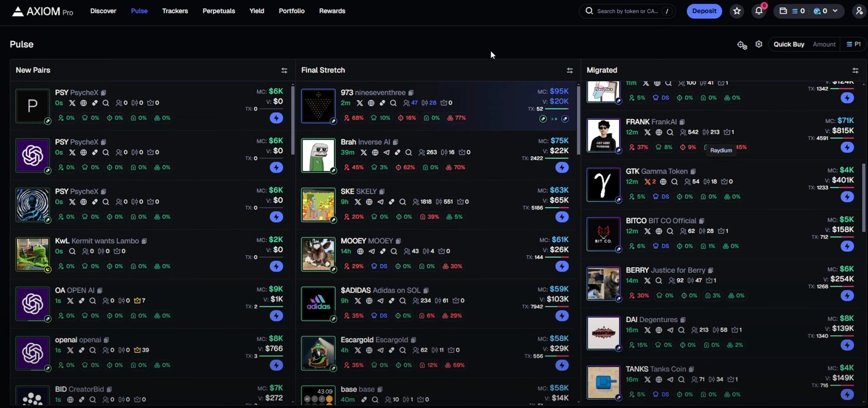Click the Kermit wants Lambo thumbnail image
The image size is (868, 408).
click(33, 254)
